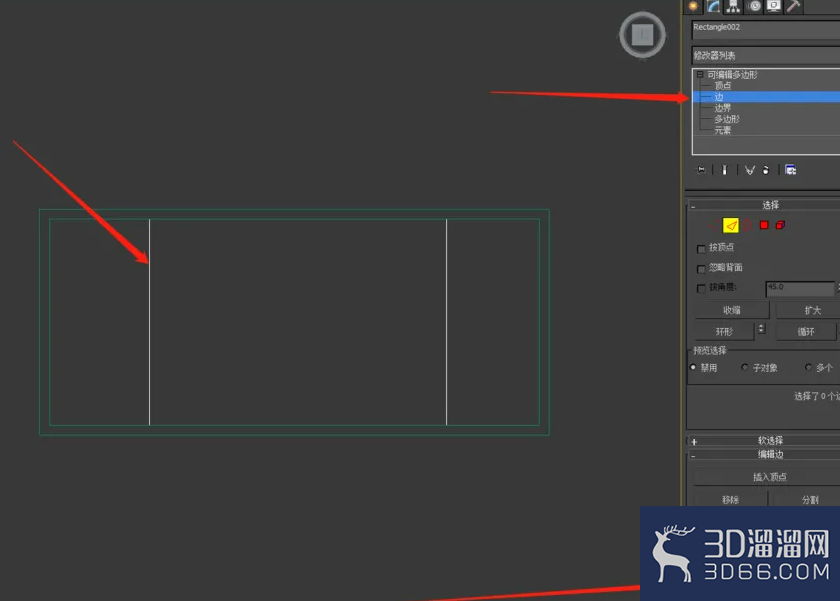Select the 子对象 preview radio button
The width and height of the screenshot is (840, 601).
[x=745, y=367]
